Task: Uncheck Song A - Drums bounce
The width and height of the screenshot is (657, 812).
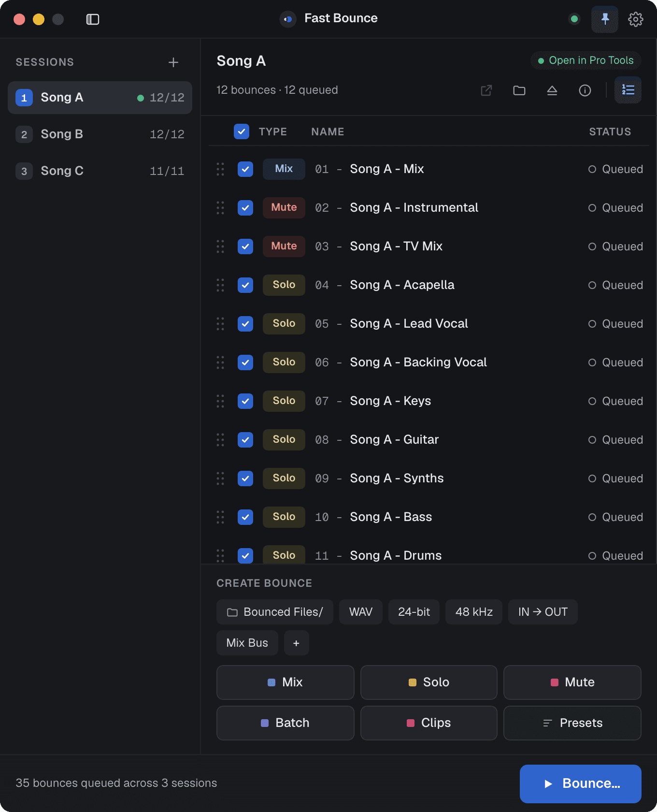Action: pyautogui.click(x=245, y=556)
